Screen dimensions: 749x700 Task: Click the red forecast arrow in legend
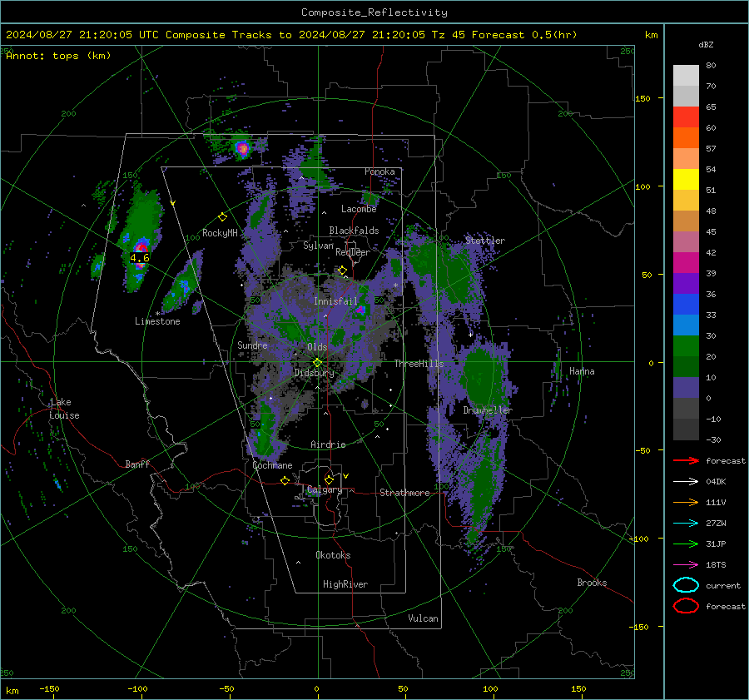click(x=686, y=460)
